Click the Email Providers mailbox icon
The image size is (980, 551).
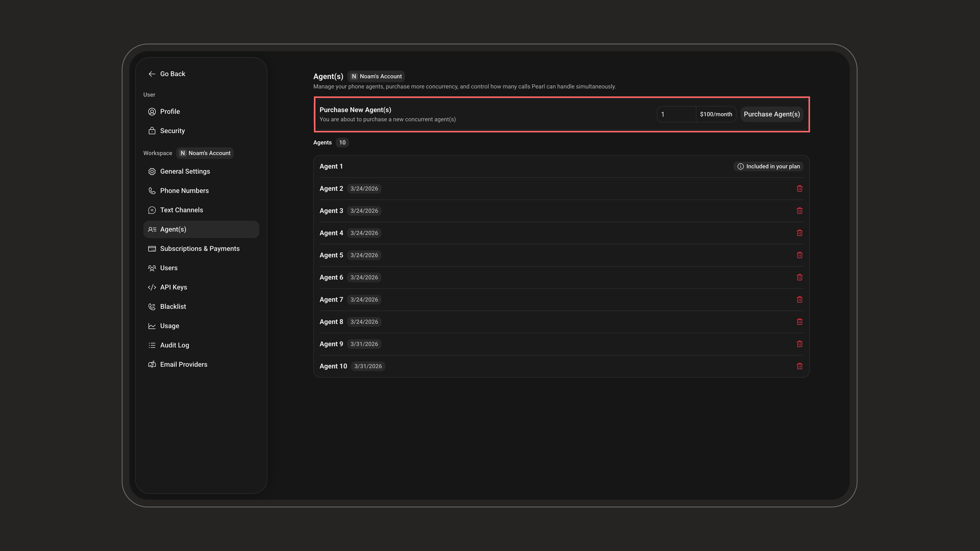152,364
